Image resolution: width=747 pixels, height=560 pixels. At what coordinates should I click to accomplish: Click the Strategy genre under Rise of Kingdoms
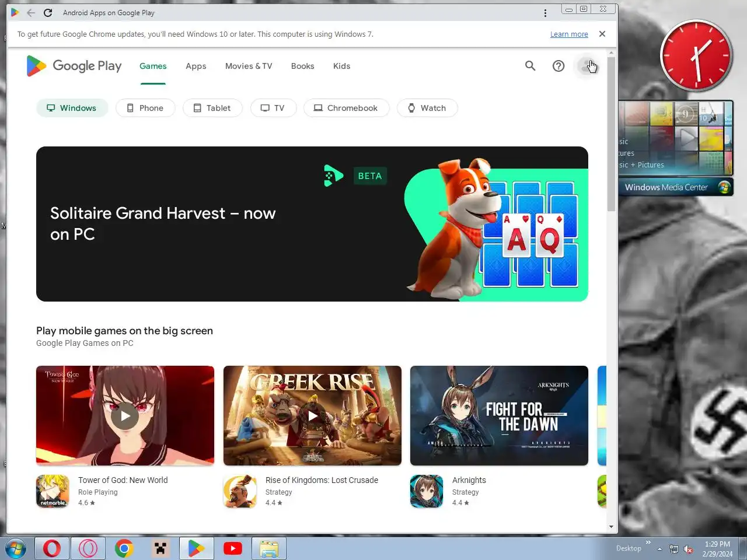coord(279,492)
